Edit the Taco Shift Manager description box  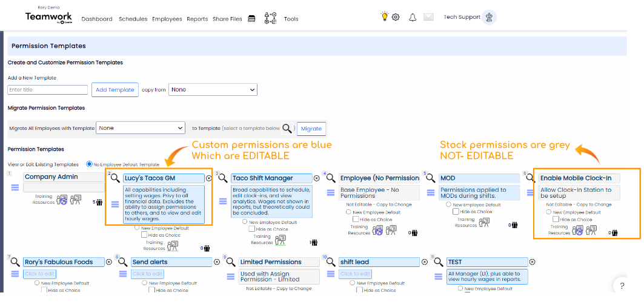(x=271, y=201)
